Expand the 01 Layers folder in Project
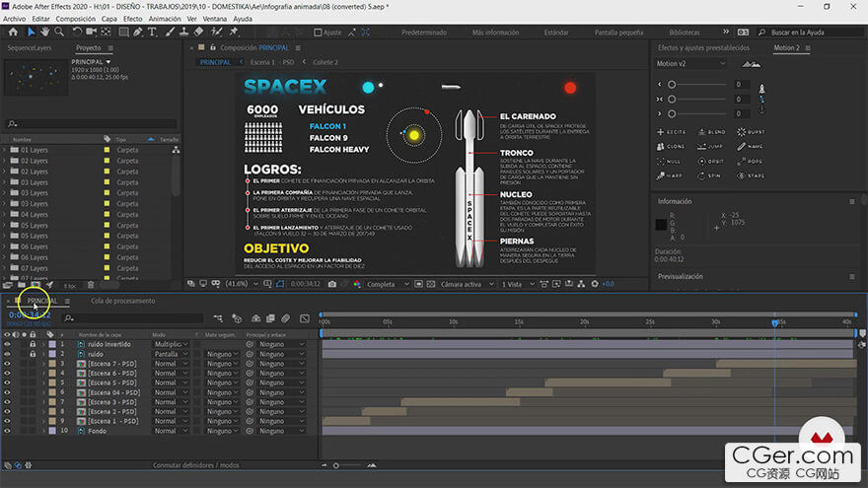This screenshot has height=488, width=868. pos(4,150)
